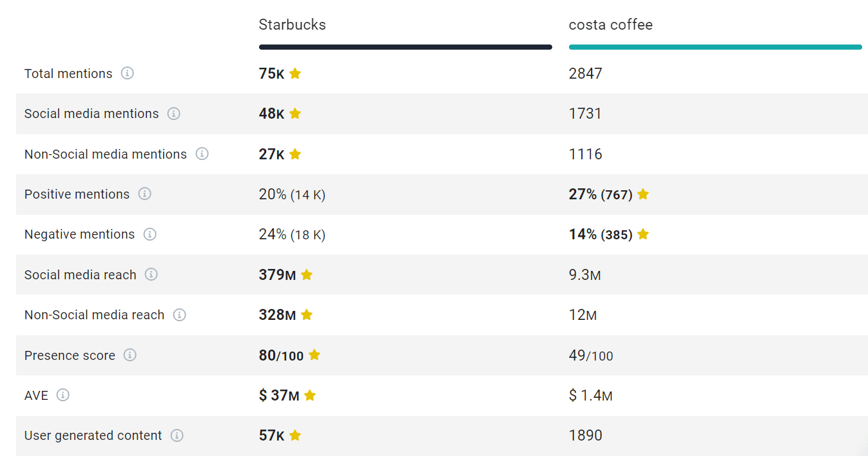Click info icon next to Positive mentions

[x=144, y=194]
